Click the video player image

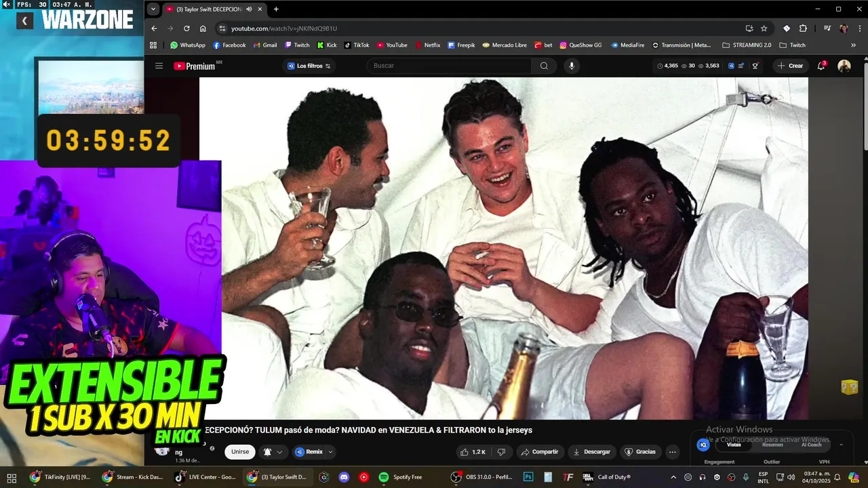(503, 248)
